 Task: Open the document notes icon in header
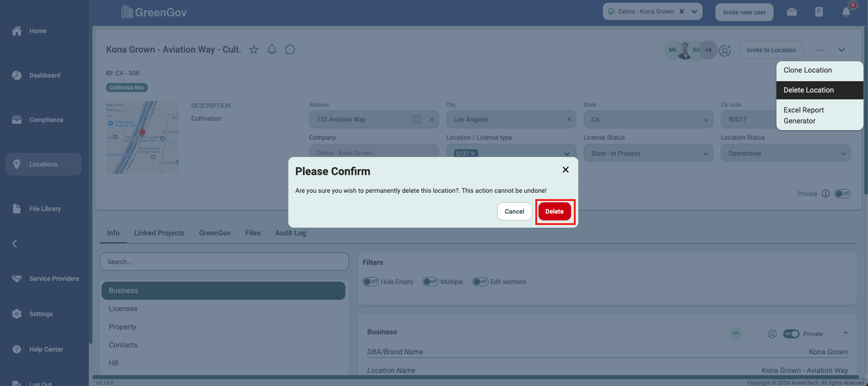[819, 12]
